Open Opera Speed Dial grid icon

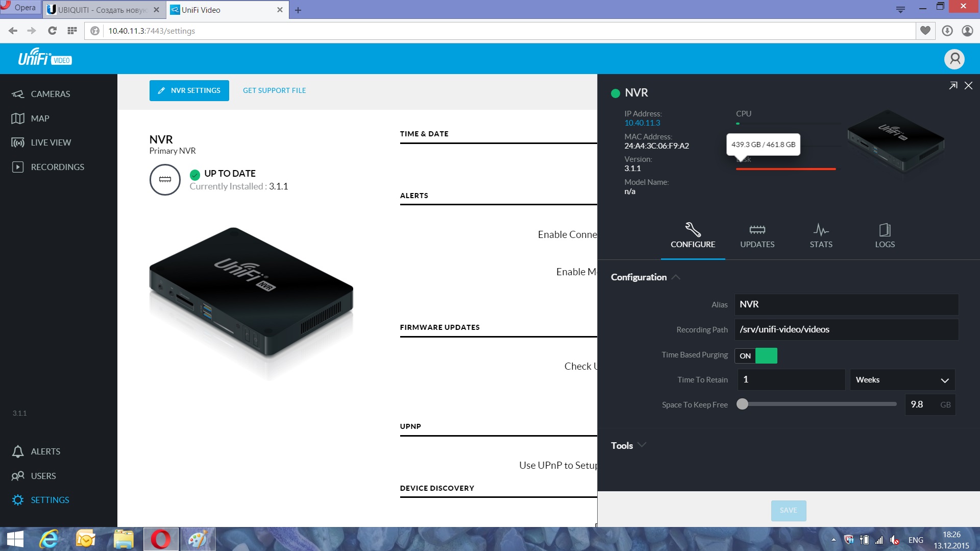72,31
